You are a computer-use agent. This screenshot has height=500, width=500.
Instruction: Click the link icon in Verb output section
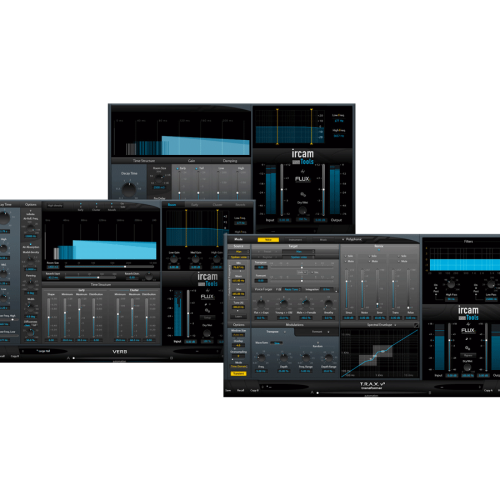pos(207,310)
